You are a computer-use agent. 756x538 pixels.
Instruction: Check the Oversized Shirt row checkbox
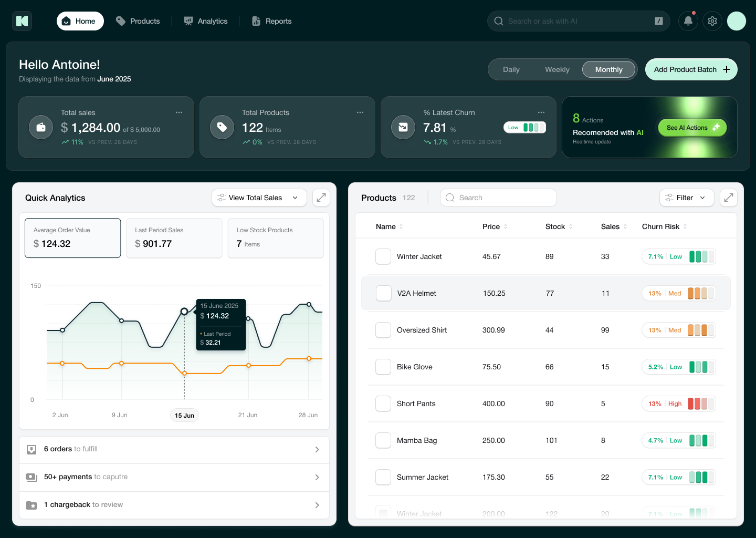pos(383,330)
